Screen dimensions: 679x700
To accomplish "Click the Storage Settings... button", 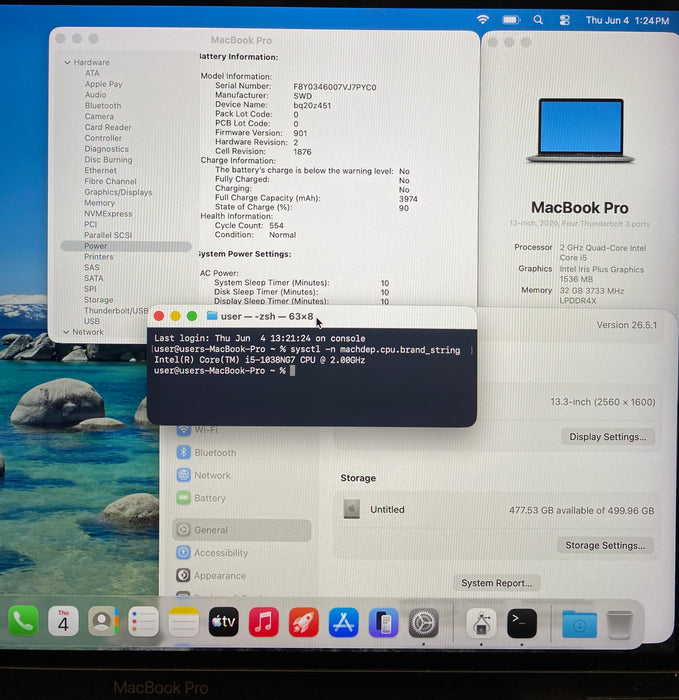I will pyautogui.click(x=605, y=545).
